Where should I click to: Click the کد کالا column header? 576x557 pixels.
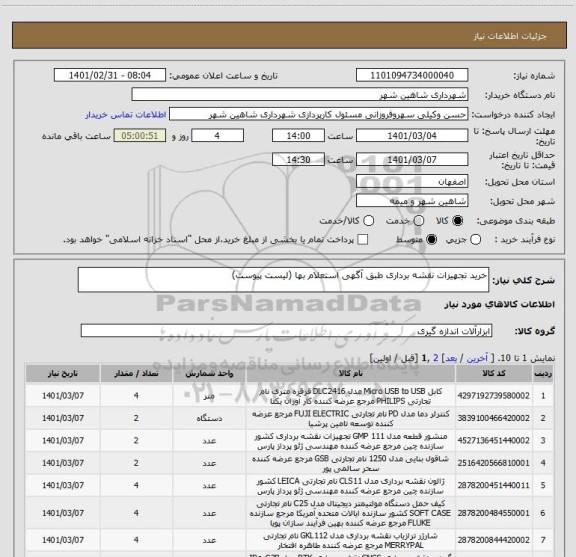(x=494, y=374)
